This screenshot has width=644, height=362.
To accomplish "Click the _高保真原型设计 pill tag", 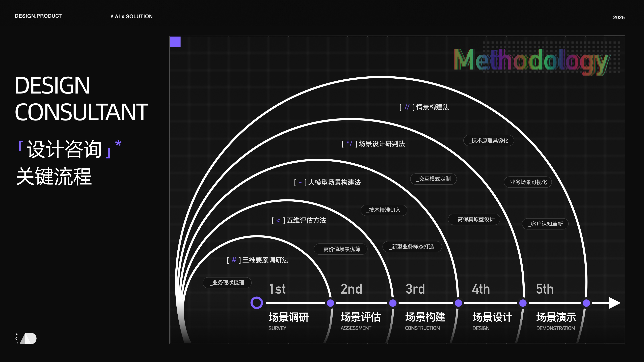I will coord(474,219).
